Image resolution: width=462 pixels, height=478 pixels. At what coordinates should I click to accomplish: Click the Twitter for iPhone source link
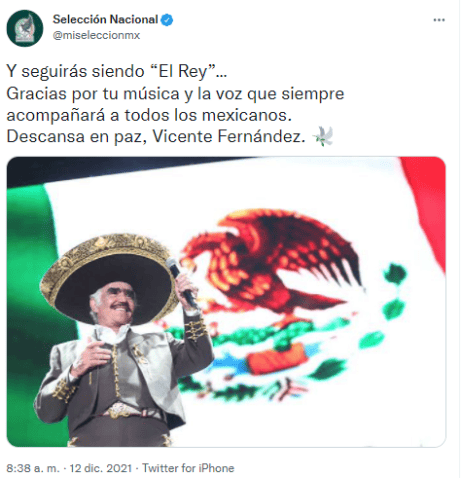pyautogui.click(x=188, y=468)
